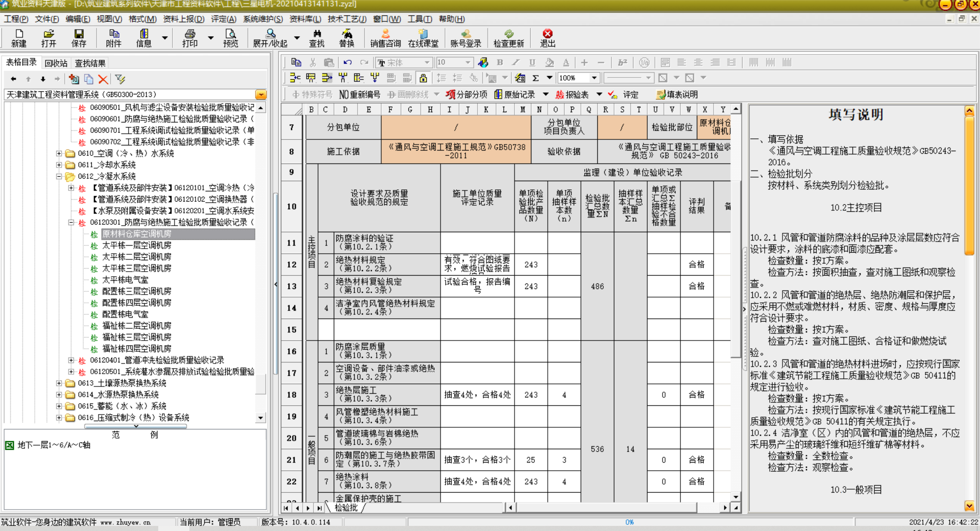Click the add-table icon in directory toolbar

(74, 79)
